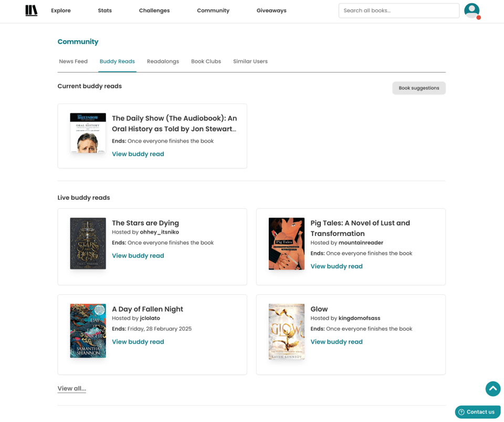View buddy read for The Stars are Dying
The height and width of the screenshot is (422, 504).
point(138,255)
